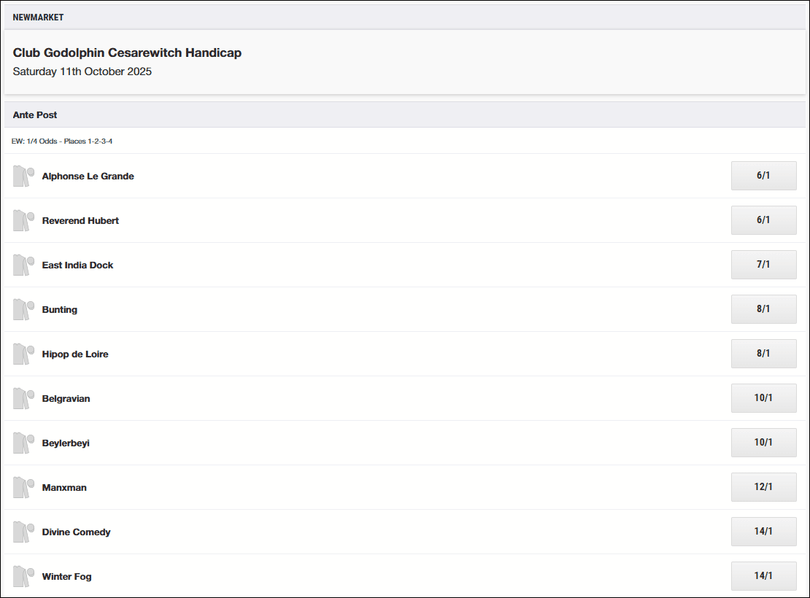Open the Hipop de Loire runner page
Image resolution: width=810 pixels, height=598 pixels.
click(x=75, y=354)
